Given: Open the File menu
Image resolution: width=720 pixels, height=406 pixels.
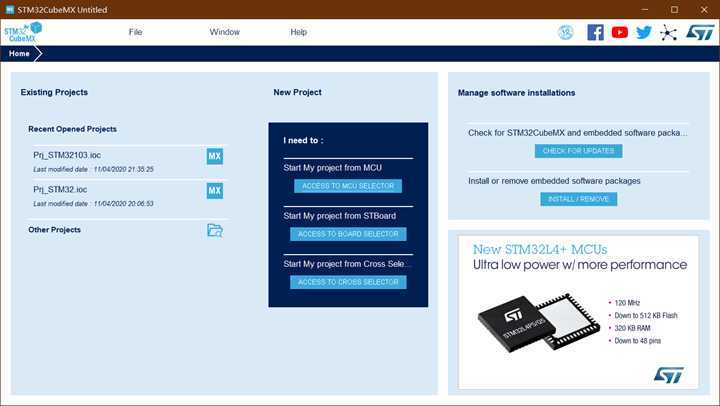Looking at the screenshot, I should click(x=135, y=32).
